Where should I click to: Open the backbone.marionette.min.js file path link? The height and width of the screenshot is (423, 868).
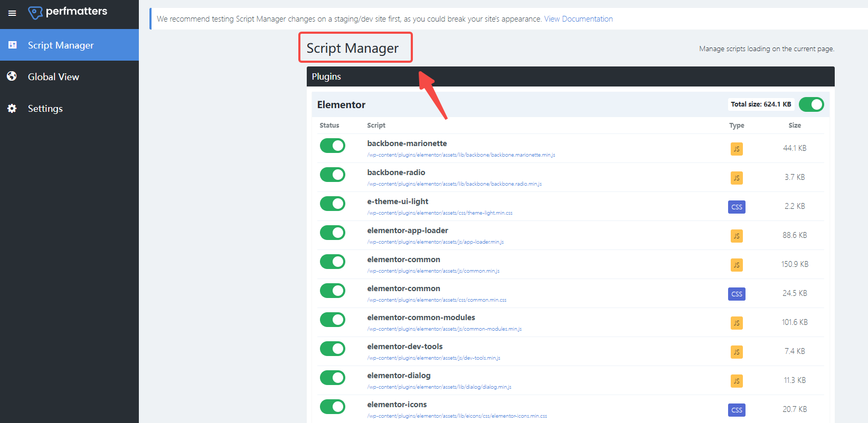click(461, 155)
